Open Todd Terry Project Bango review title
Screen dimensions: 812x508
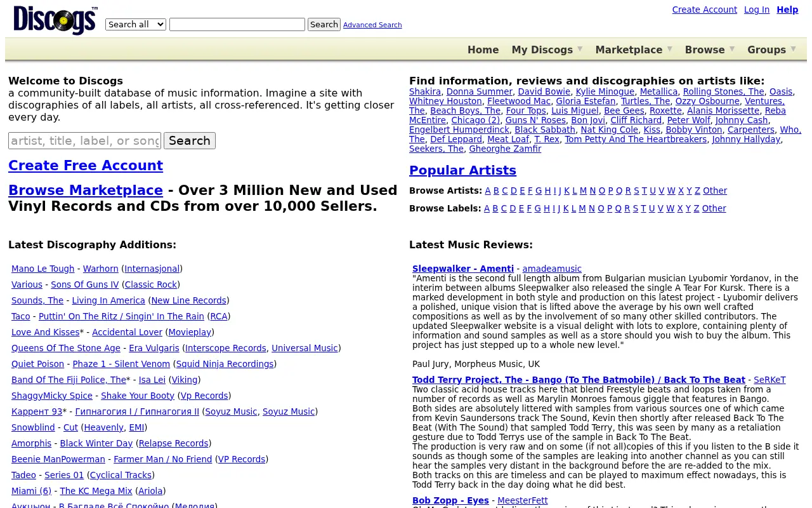(x=579, y=380)
